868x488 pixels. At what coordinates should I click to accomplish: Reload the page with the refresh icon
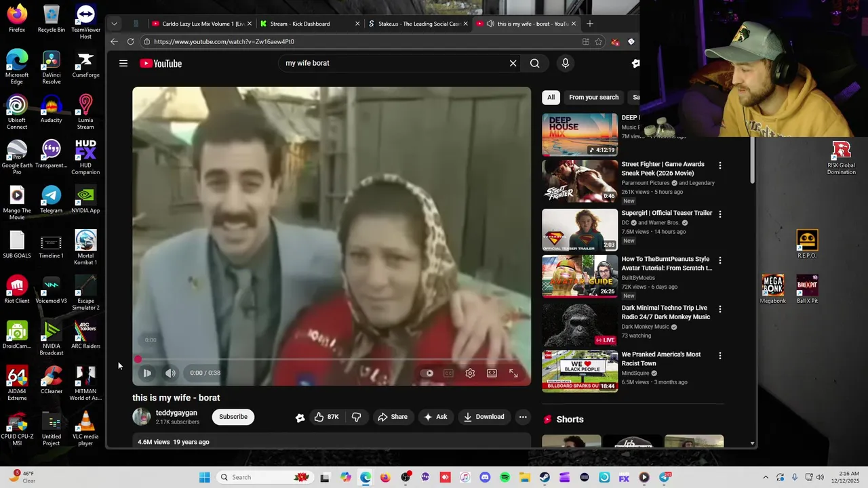(x=131, y=41)
